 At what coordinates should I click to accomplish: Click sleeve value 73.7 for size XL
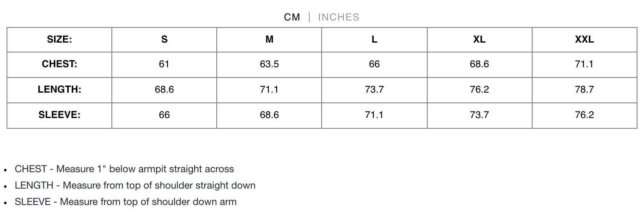point(479,115)
